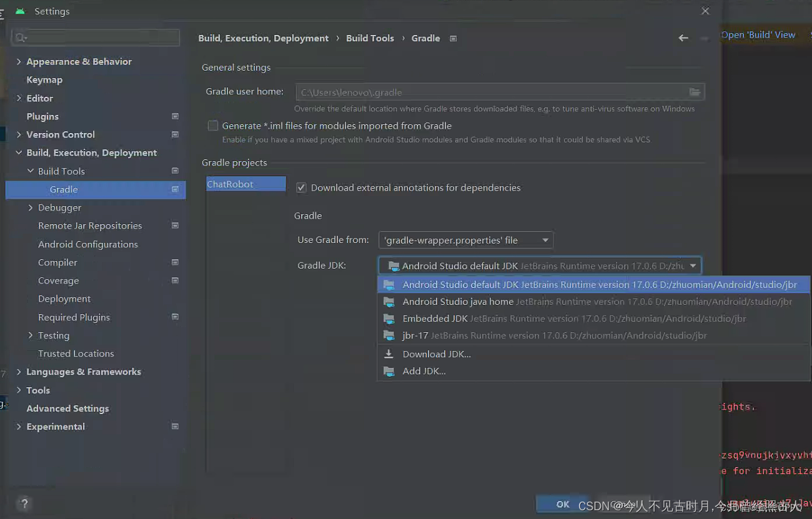Viewport: 812px width, 519px height.
Task: Click the back arrow navigation icon
Action: 683,38
